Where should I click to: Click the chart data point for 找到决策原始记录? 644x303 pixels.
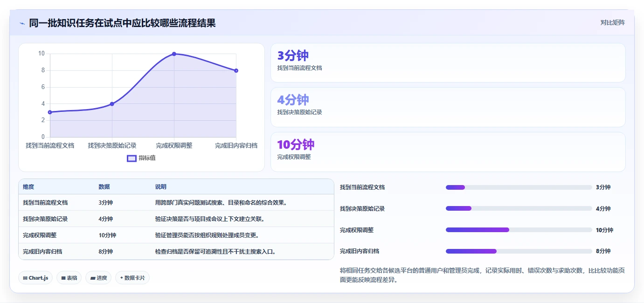(112, 104)
